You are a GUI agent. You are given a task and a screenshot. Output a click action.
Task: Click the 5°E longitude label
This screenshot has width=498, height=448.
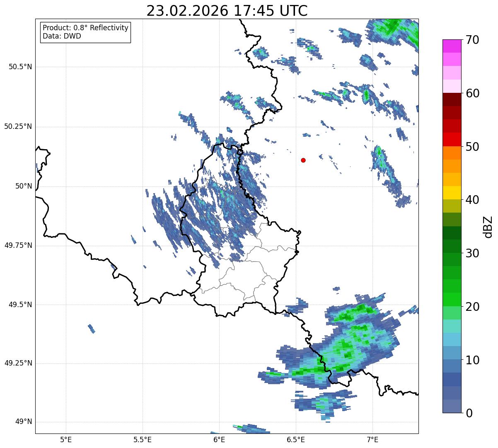coord(66,439)
